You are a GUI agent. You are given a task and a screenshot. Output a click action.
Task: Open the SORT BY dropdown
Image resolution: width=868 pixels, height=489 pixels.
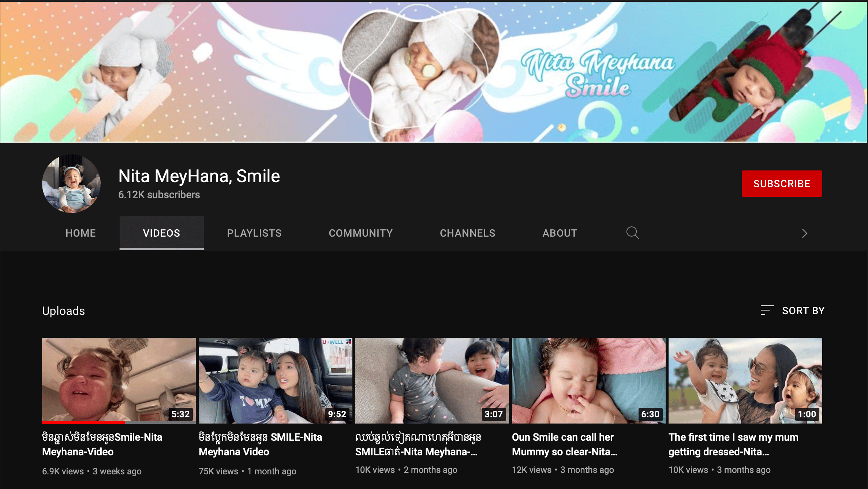[803, 311]
